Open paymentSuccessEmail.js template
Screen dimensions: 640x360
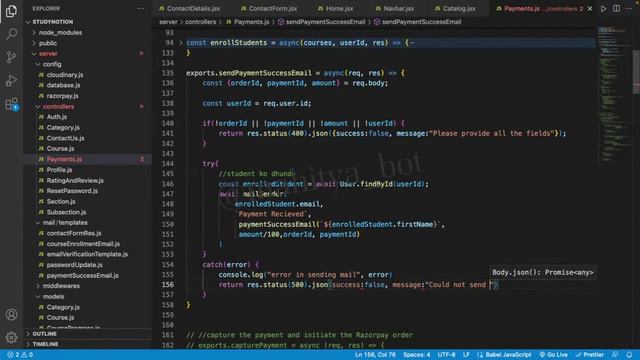[88, 276]
